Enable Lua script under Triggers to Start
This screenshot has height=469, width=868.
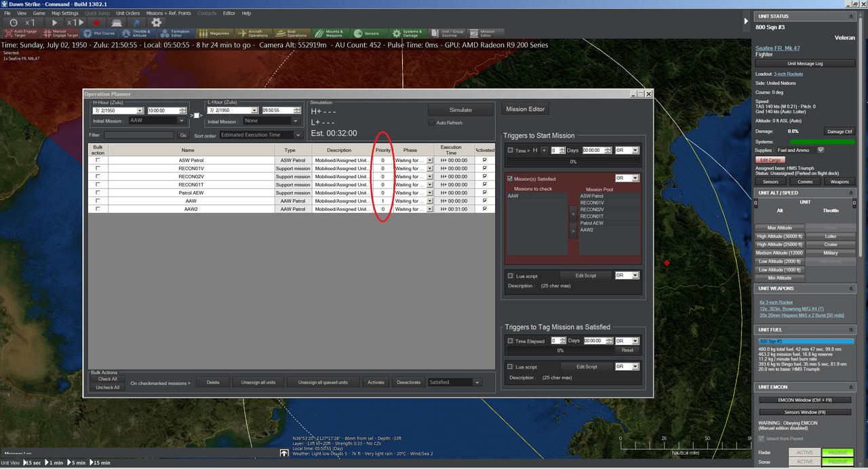511,276
